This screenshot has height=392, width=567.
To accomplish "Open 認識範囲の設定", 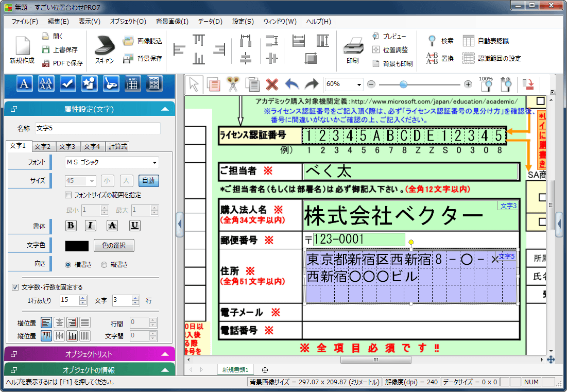I will pyautogui.click(x=492, y=58).
